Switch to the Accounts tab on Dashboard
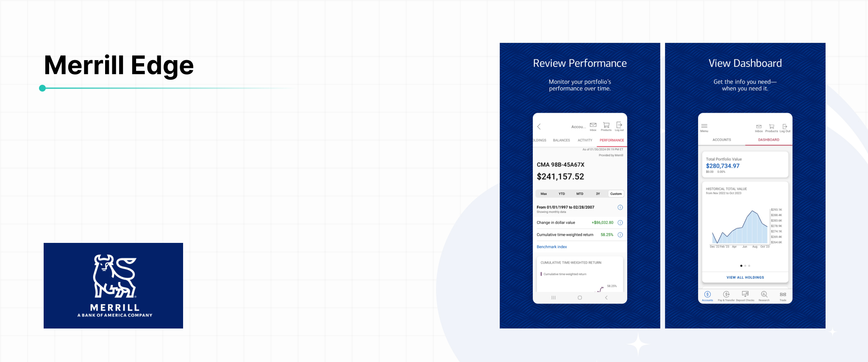This screenshot has width=868, height=362. [721, 140]
